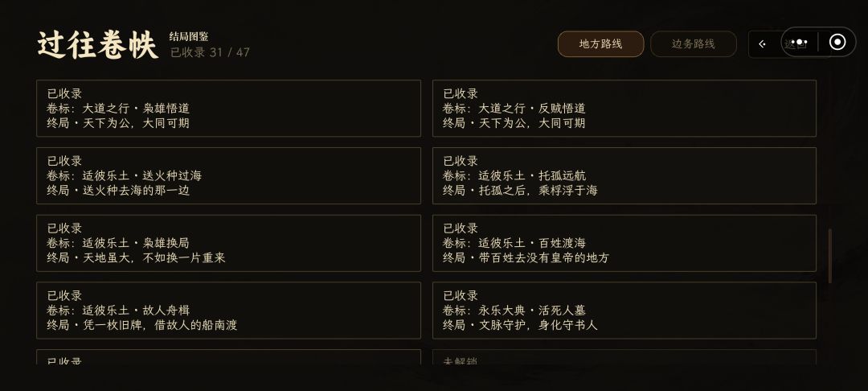Switch to the 地方路线 tab
Screen dimensions: 868x391
click(600, 44)
